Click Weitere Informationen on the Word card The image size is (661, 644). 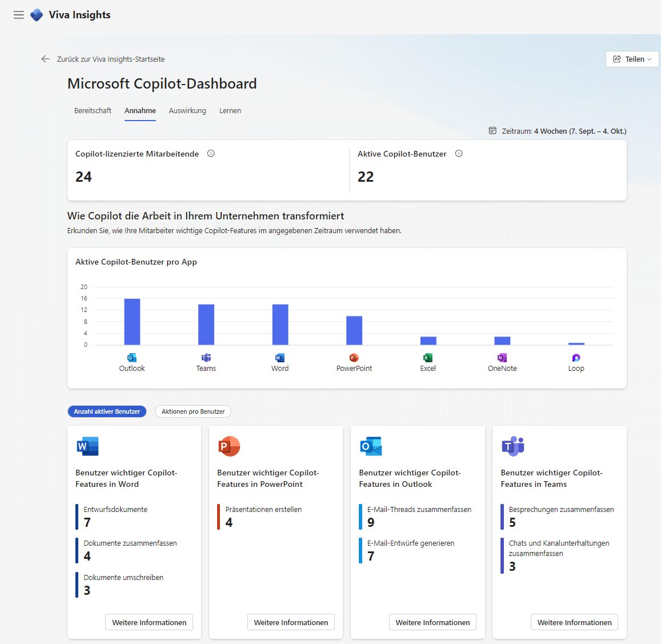click(x=149, y=622)
